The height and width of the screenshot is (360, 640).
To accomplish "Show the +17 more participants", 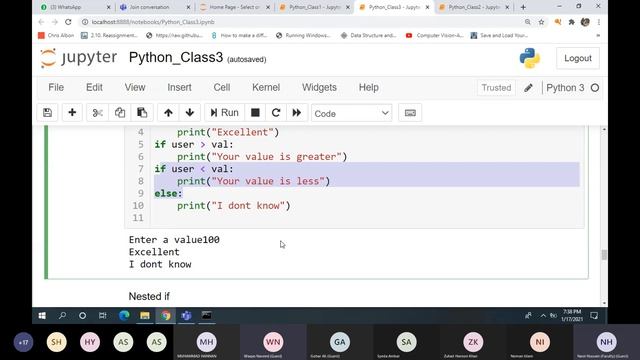I will (x=23, y=342).
